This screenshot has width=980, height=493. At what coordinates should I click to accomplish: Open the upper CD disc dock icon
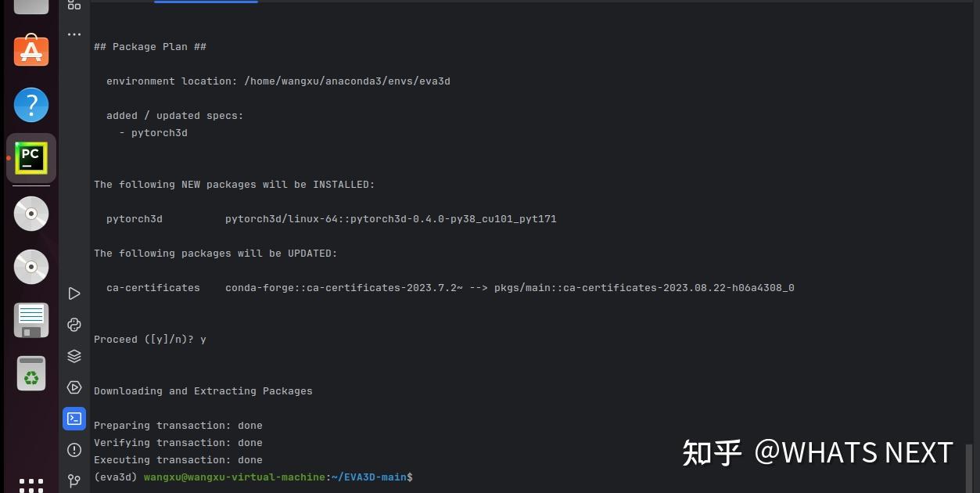31,213
